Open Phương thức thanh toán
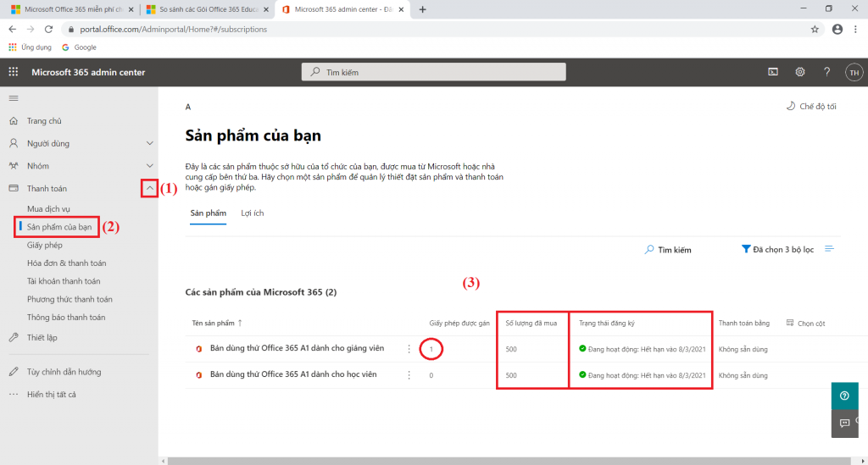The height and width of the screenshot is (465, 868). click(70, 299)
